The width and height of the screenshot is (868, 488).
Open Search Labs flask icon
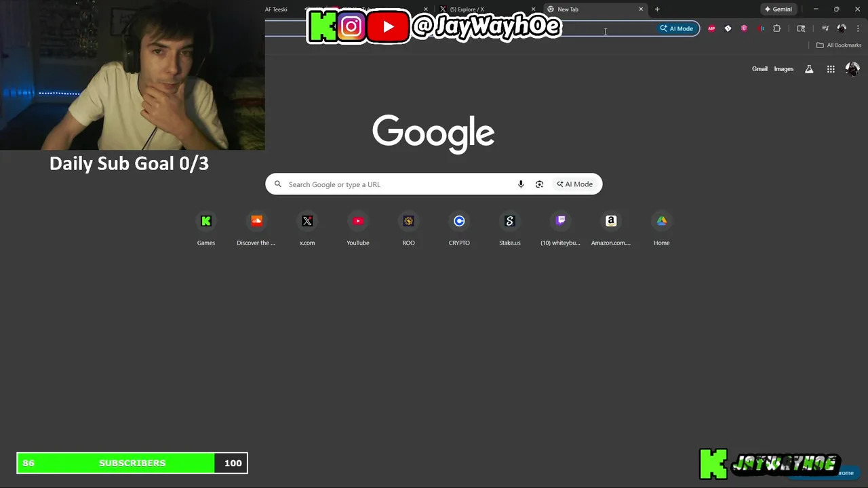click(809, 69)
